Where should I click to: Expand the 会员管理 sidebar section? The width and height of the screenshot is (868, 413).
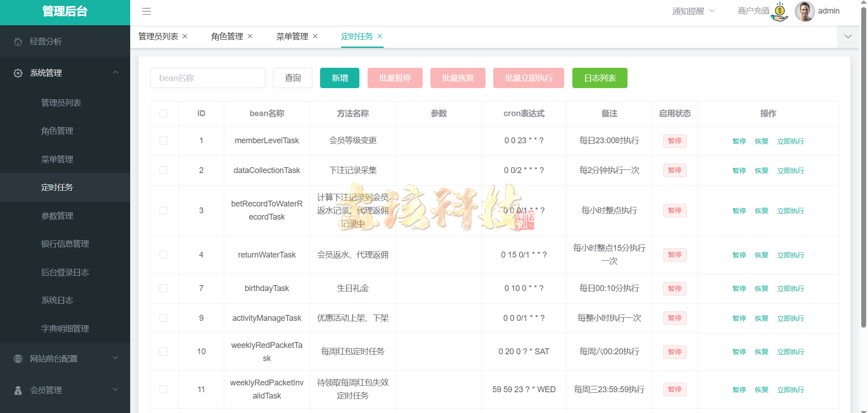[x=115, y=390]
